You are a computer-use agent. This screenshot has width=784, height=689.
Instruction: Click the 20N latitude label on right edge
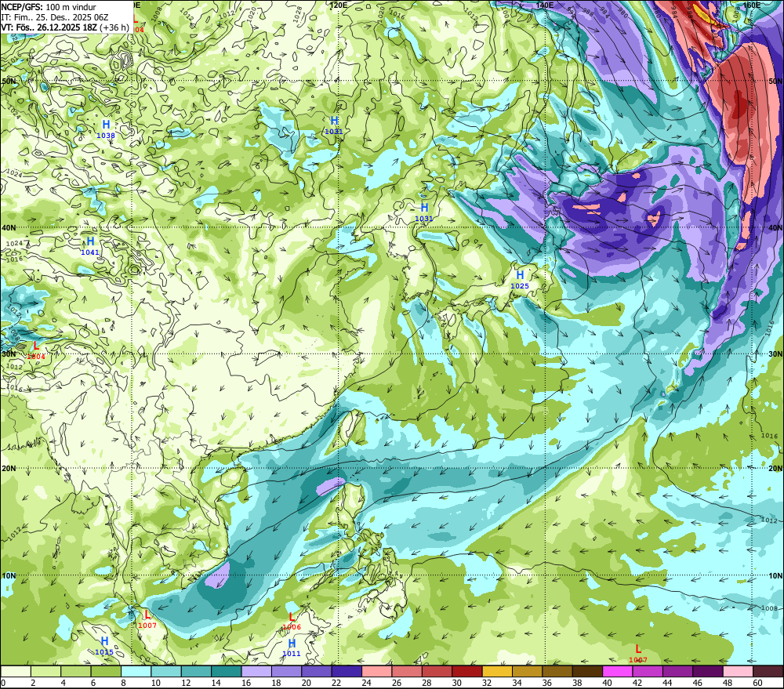pos(775,469)
